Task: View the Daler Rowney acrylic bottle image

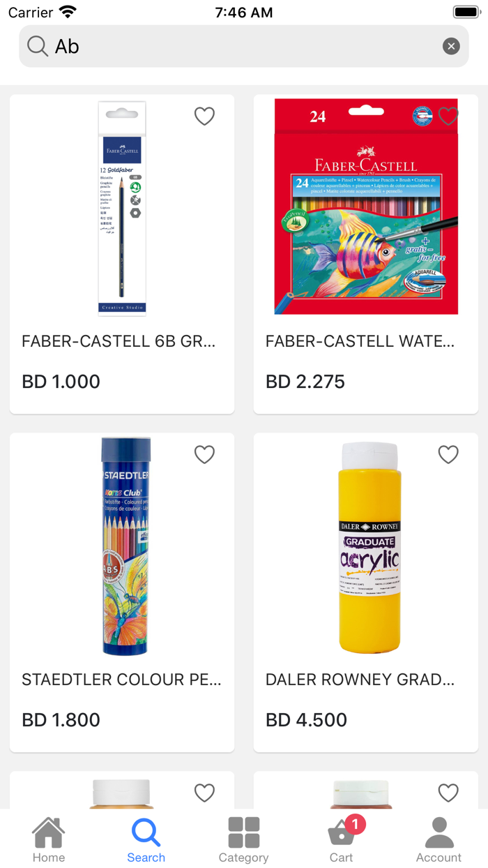Action: pyautogui.click(x=369, y=548)
